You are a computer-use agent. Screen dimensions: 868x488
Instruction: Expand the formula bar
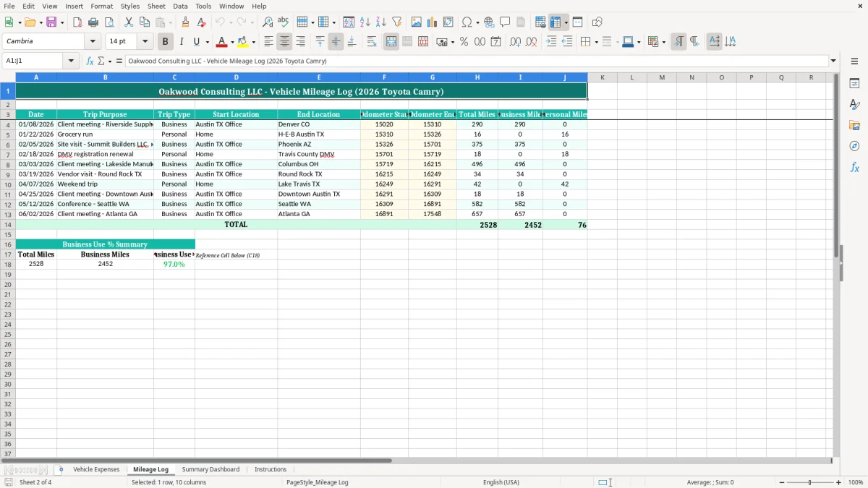click(833, 61)
